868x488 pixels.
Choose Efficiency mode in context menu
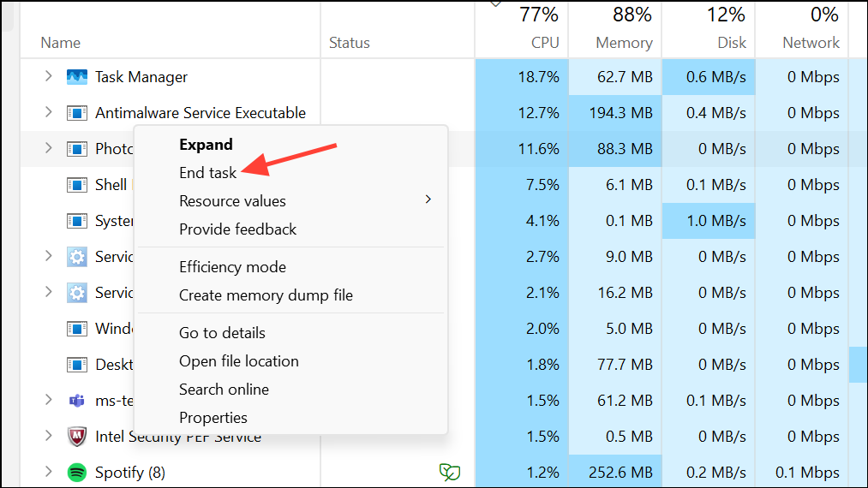[x=232, y=267]
